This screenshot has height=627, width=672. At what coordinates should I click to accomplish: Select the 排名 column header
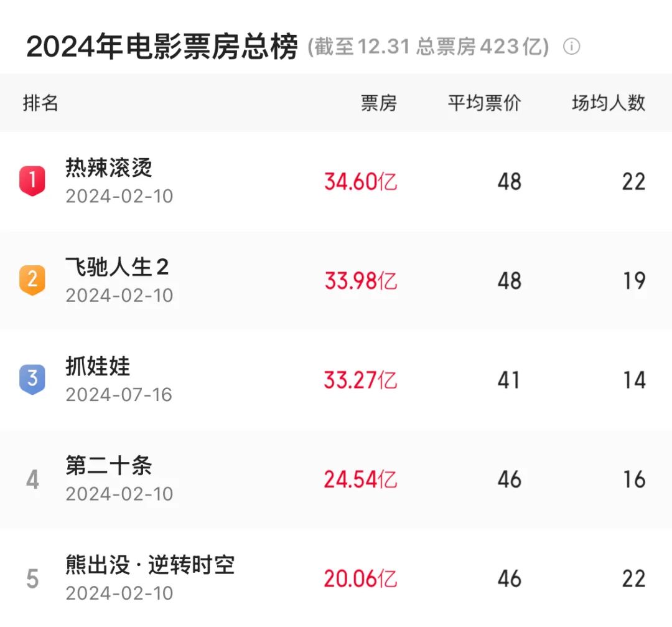[40, 103]
